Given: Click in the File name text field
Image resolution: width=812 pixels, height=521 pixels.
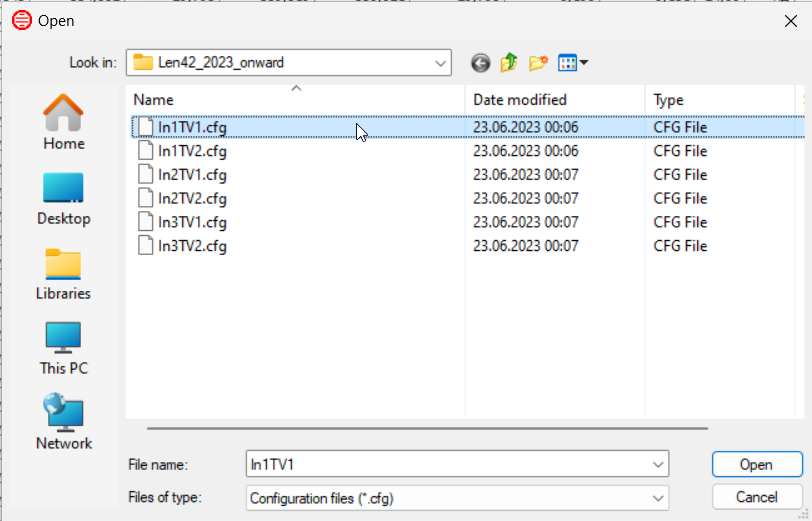Looking at the screenshot, I should 448,465.
